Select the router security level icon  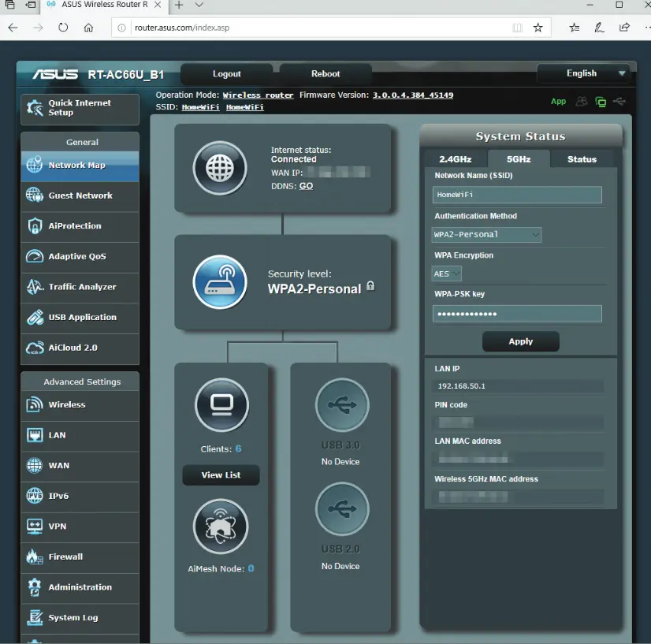coord(220,281)
